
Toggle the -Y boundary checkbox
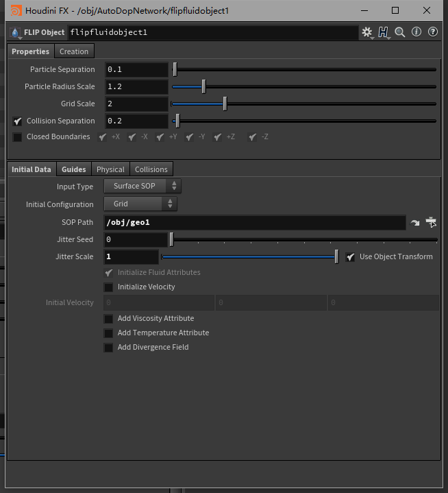point(190,137)
